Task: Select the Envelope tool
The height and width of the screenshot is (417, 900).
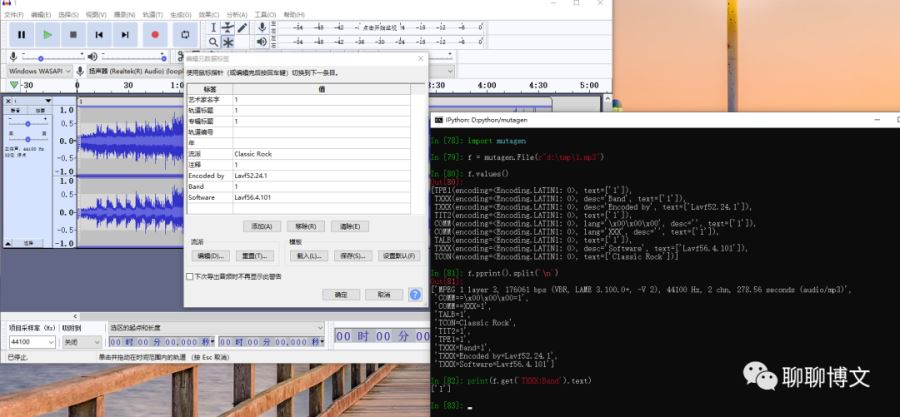Action: tap(228, 28)
